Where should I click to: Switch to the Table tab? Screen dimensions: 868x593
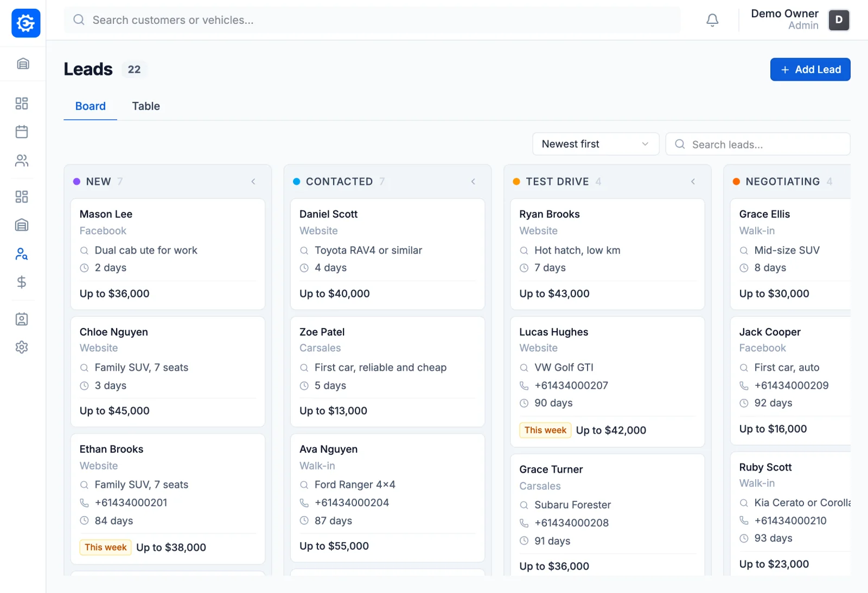coord(146,106)
